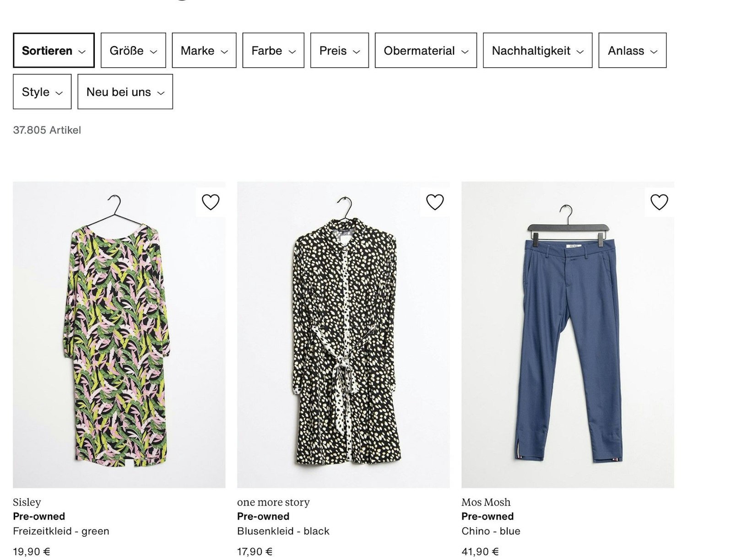Open the Sortieren dropdown
The width and height of the screenshot is (747, 560).
click(54, 50)
